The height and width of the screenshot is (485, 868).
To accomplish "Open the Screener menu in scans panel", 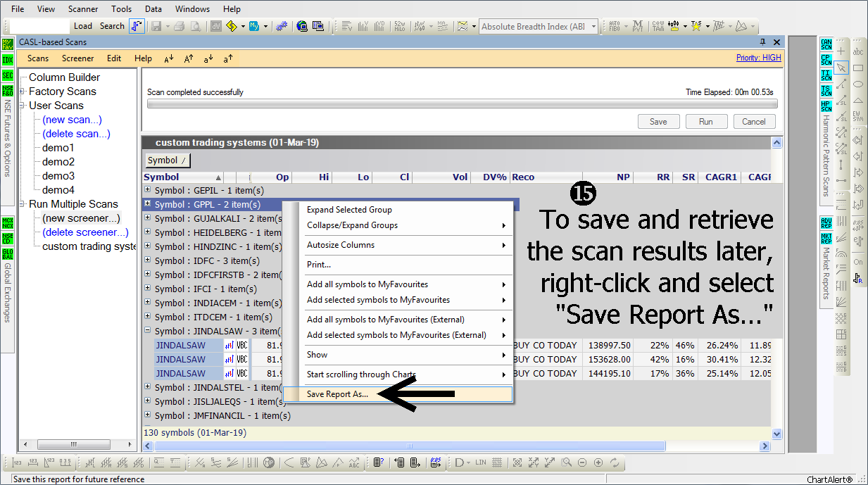I will pyautogui.click(x=77, y=58).
